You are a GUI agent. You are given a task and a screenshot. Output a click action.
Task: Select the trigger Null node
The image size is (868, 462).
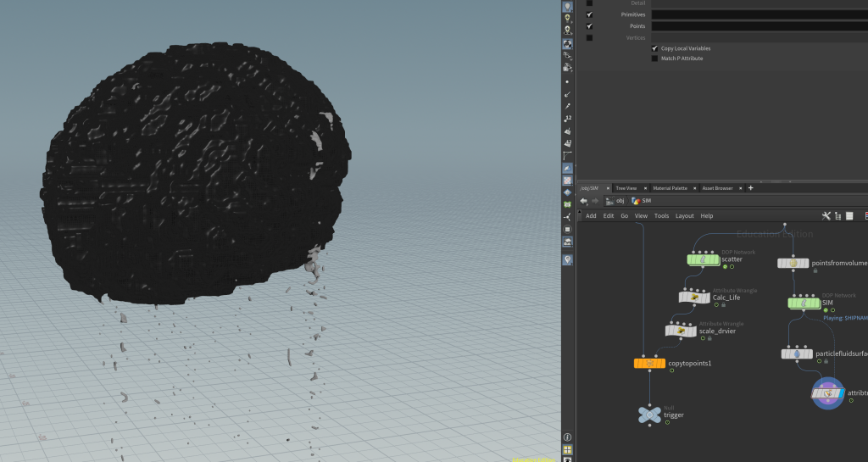(649, 415)
